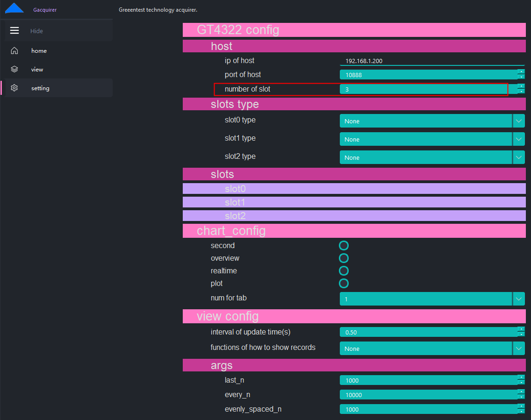Screen dimensions: 531x420
Task: Collapse the host section header
Action: tap(354, 46)
